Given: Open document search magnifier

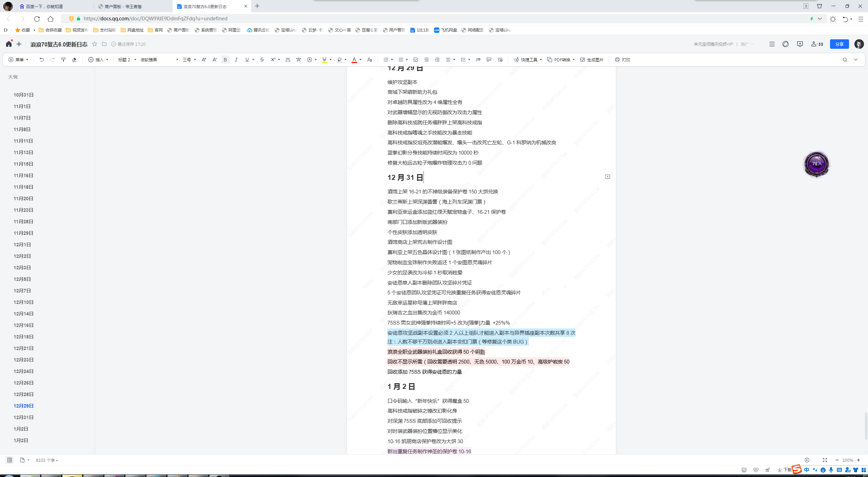Looking at the screenshot, I should click(x=845, y=60).
